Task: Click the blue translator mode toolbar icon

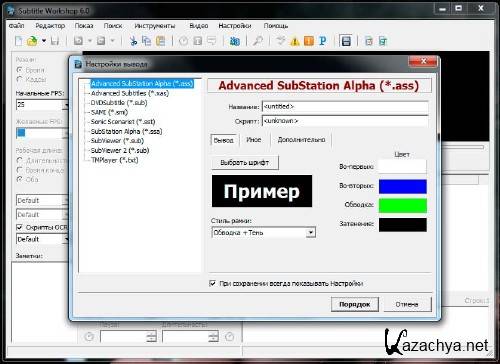Action: [x=235, y=41]
